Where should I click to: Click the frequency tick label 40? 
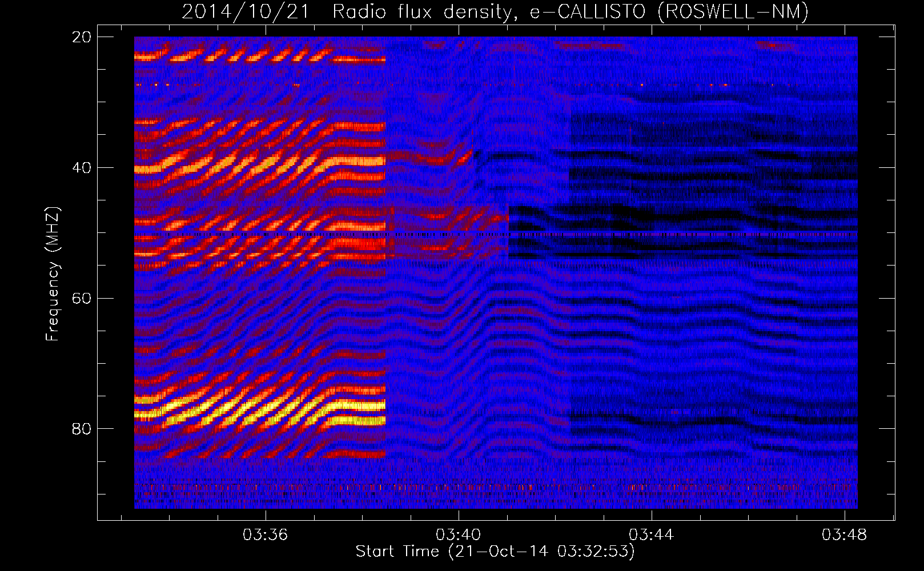tap(82, 168)
